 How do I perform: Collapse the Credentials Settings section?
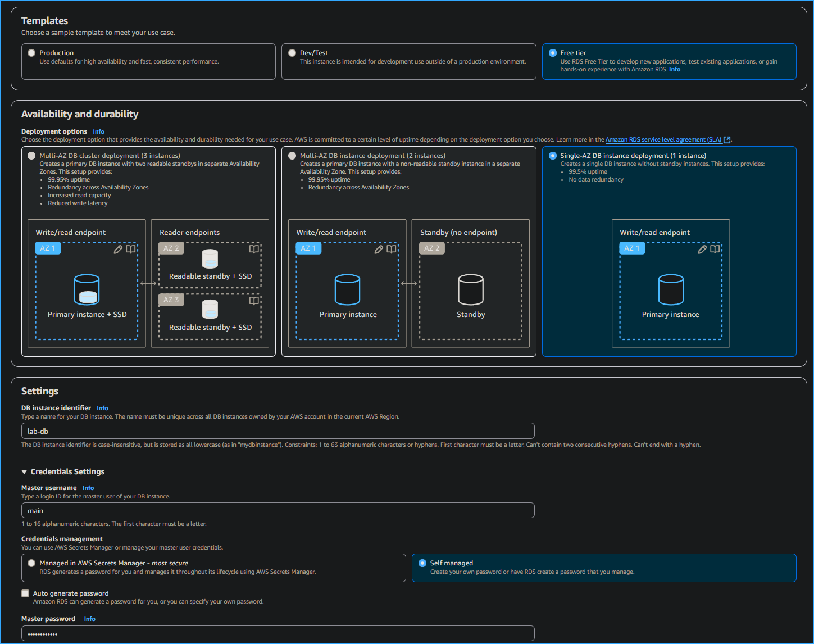click(24, 471)
